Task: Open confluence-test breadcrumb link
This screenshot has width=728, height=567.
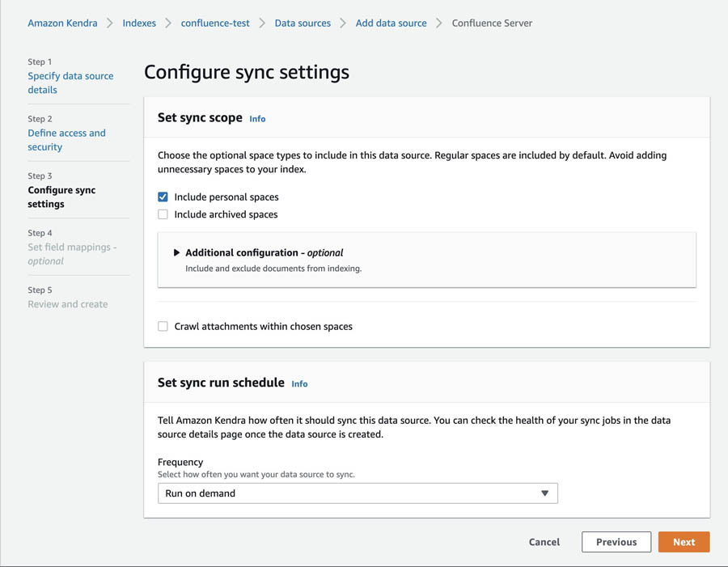Action: pos(215,23)
